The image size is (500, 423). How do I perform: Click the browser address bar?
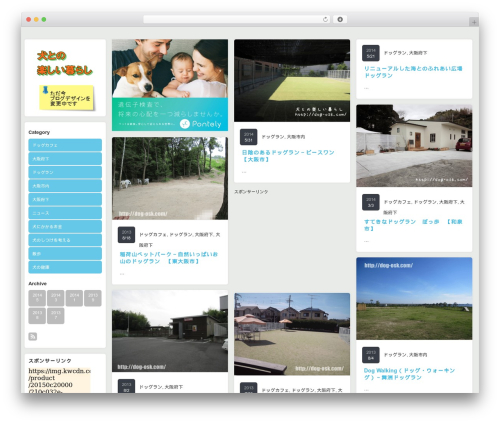pos(236,19)
